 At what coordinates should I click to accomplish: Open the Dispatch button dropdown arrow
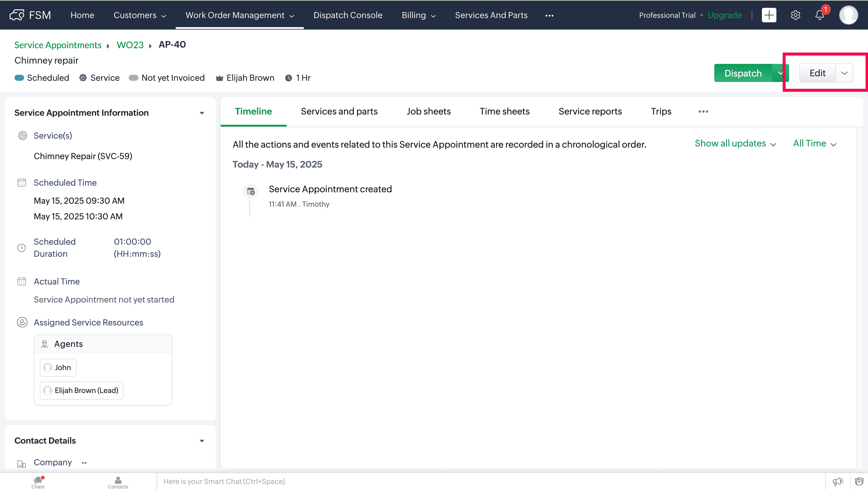pyautogui.click(x=780, y=73)
